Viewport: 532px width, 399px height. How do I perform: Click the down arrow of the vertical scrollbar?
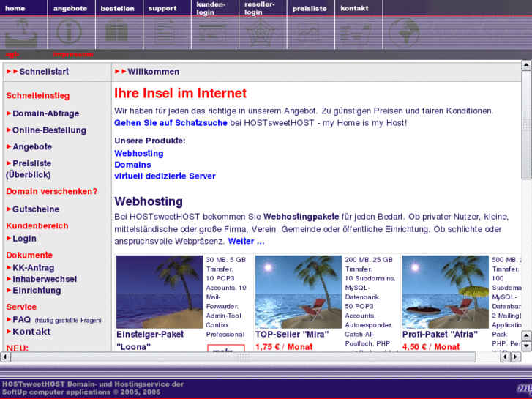pyautogui.click(x=526, y=346)
